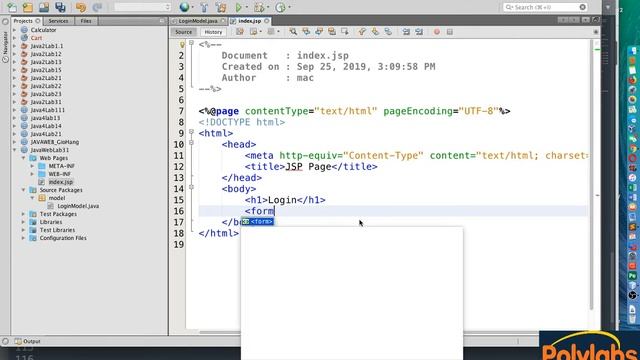
Task: Toggle Rectangular Selection mode
Action: 345,31
